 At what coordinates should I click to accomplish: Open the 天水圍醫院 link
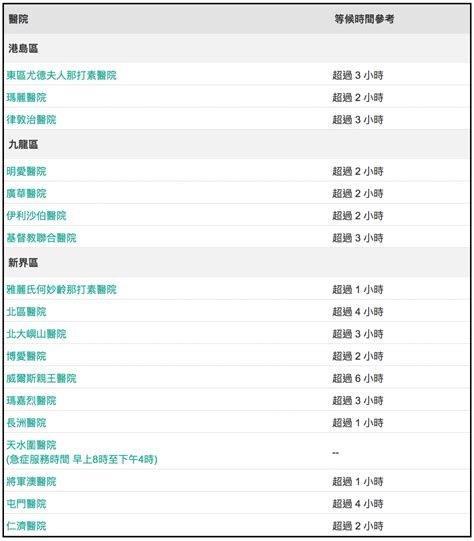[31, 445]
